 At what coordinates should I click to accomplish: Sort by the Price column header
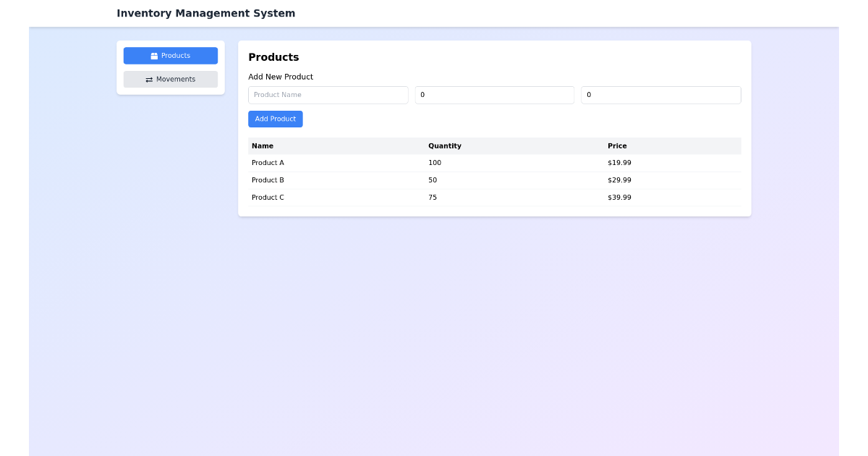617,145
